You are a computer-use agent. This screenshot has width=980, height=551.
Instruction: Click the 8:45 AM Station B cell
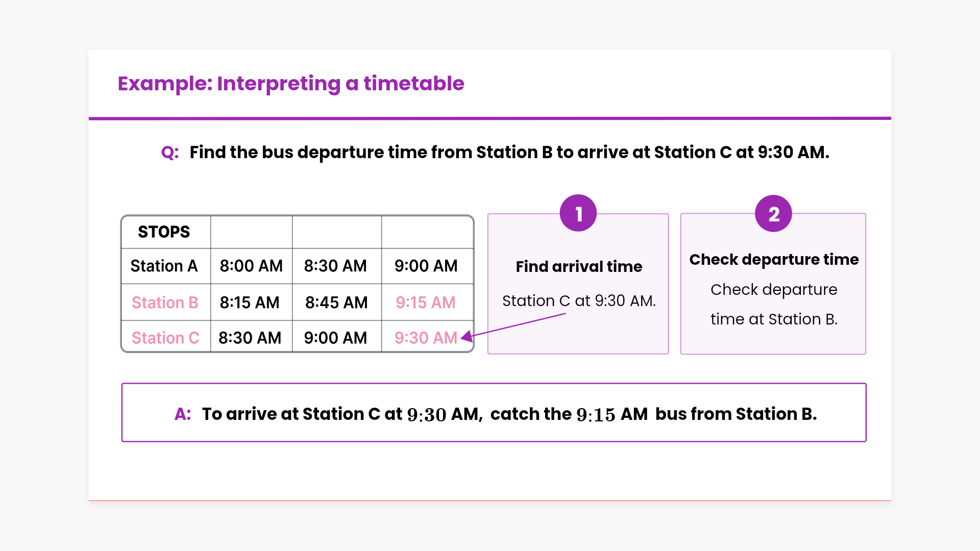(336, 303)
